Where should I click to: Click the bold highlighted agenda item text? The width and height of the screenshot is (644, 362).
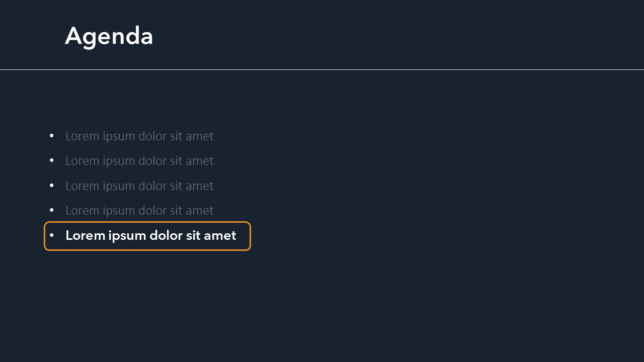pos(150,235)
